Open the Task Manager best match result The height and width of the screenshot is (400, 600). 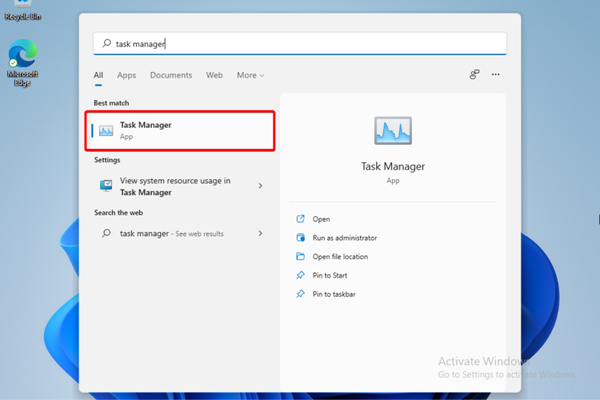(180, 130)
